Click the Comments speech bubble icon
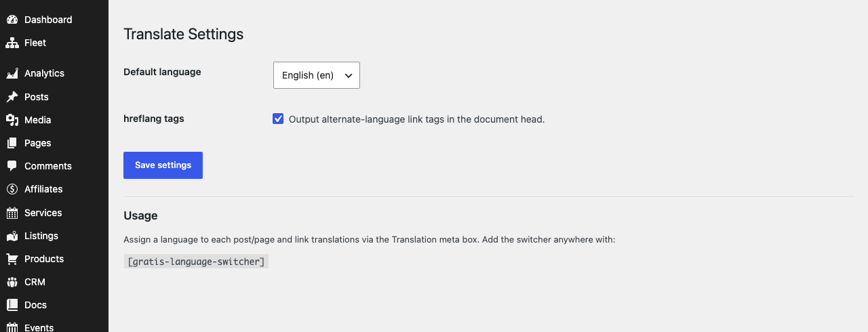 click(12, 166)
